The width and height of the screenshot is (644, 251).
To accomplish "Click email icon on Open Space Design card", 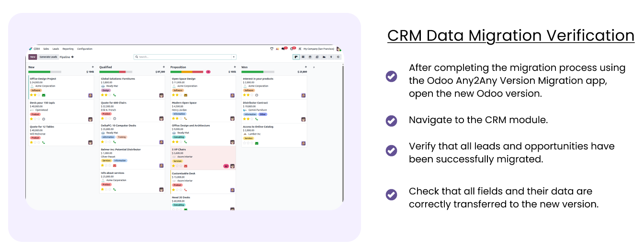I will tap(186, 95).
